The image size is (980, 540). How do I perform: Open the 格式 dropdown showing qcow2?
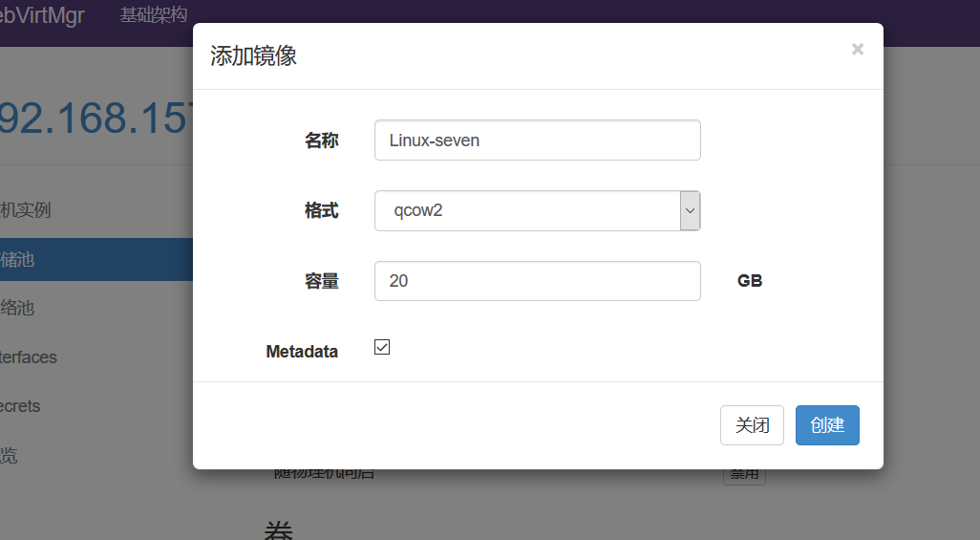[538, 211]
